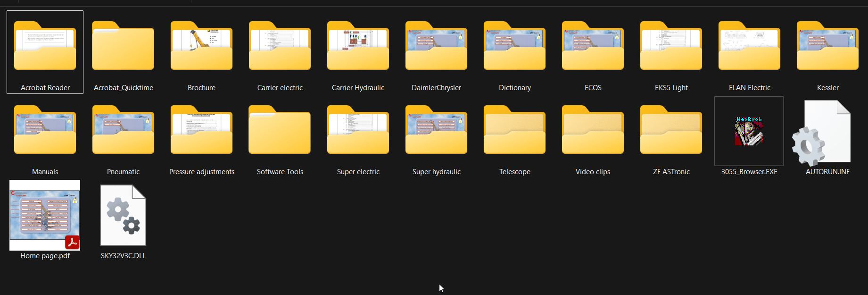Select the Super electric folder icon
868x295 pixels.
pos(358,130)
